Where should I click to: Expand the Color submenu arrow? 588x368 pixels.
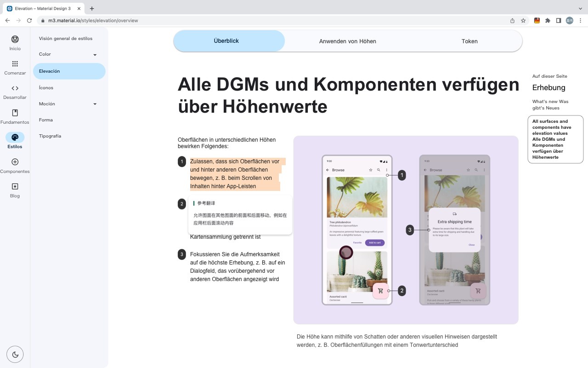coord(95,55)
